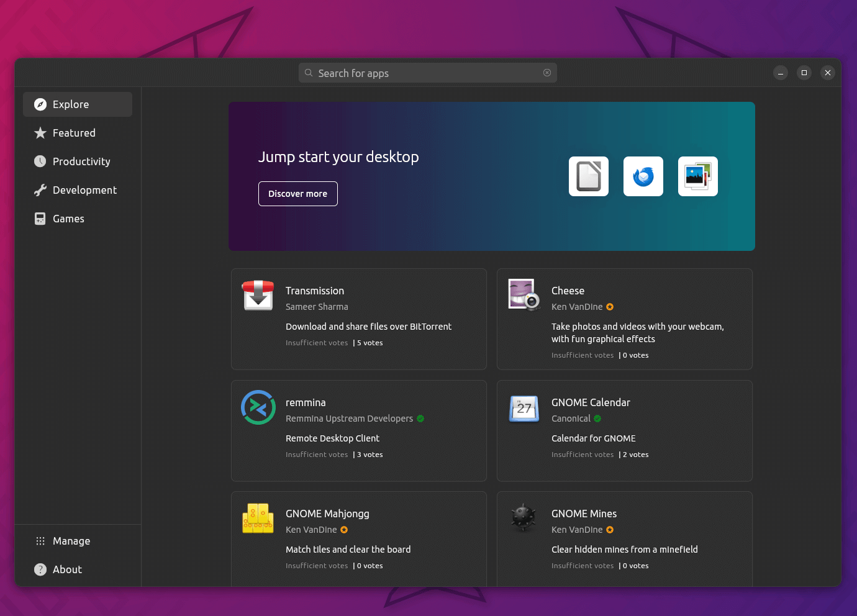Screen dimensions: 857x616
Task: Open the GNOME Calendar app icon
Action: pyautogui.click(x=524, y=408)
